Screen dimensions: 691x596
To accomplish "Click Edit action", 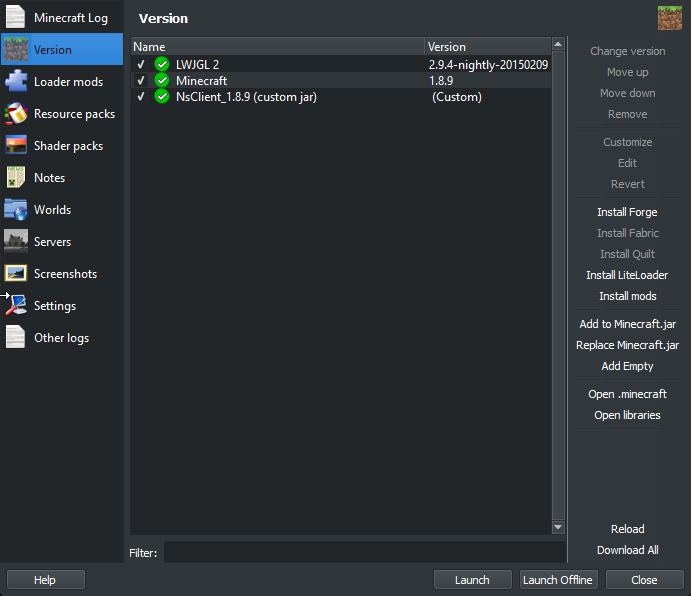I will [627, 163].
